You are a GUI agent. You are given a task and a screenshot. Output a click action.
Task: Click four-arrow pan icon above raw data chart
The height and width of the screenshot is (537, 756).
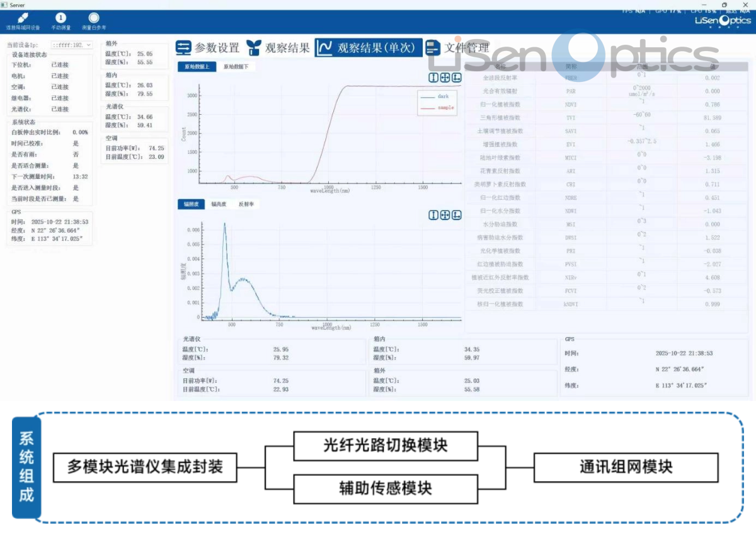445,78
